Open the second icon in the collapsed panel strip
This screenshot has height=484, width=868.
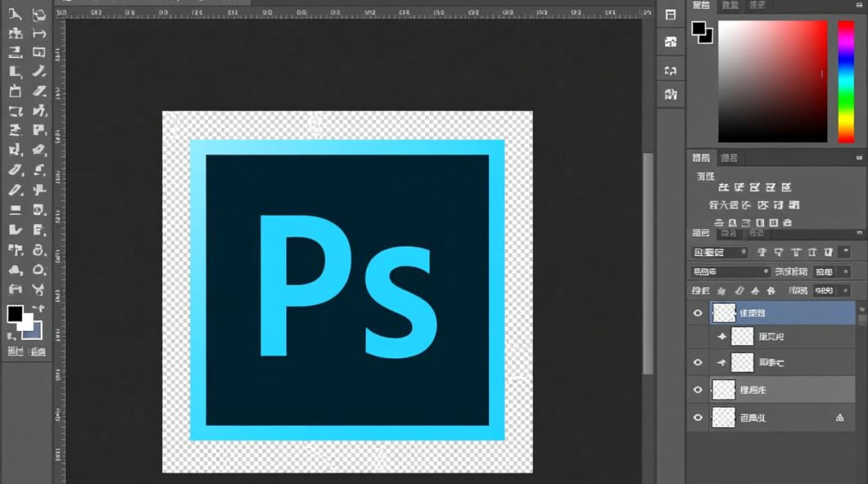coord(671,42)
